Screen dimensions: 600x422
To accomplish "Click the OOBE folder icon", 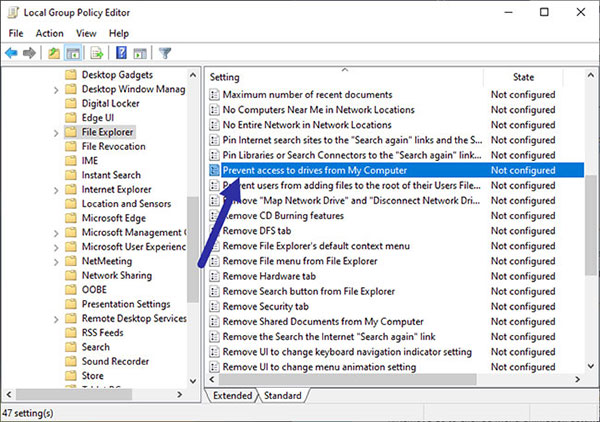I will tap(71, 290).
